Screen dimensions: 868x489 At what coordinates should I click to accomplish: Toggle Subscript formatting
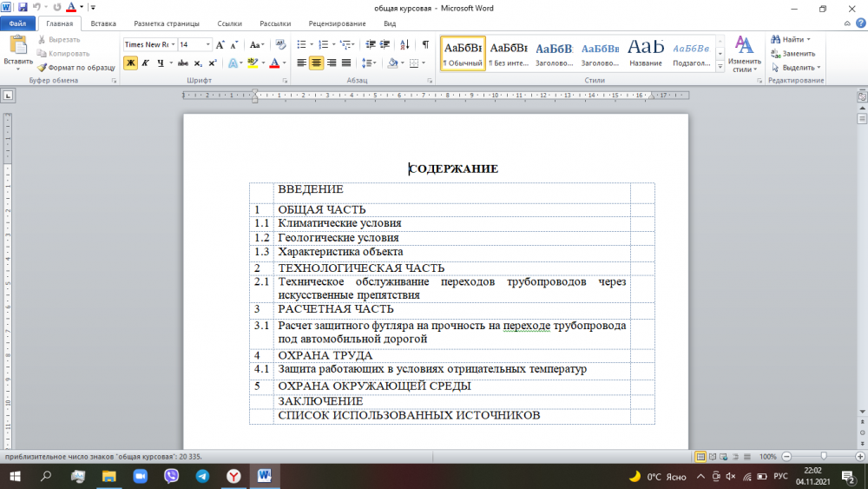[198, 63]
